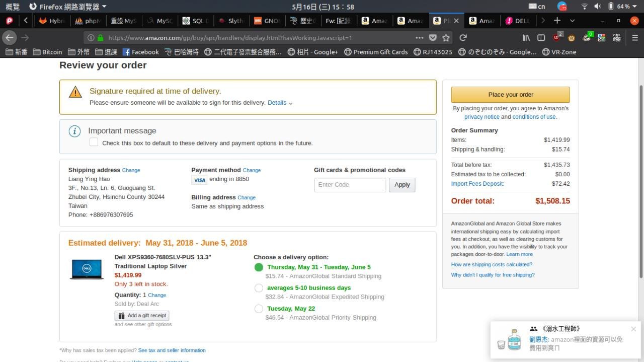The image size is (644, 362).
Task: Open the Firefox Library icon
Action: coord(526,38)
